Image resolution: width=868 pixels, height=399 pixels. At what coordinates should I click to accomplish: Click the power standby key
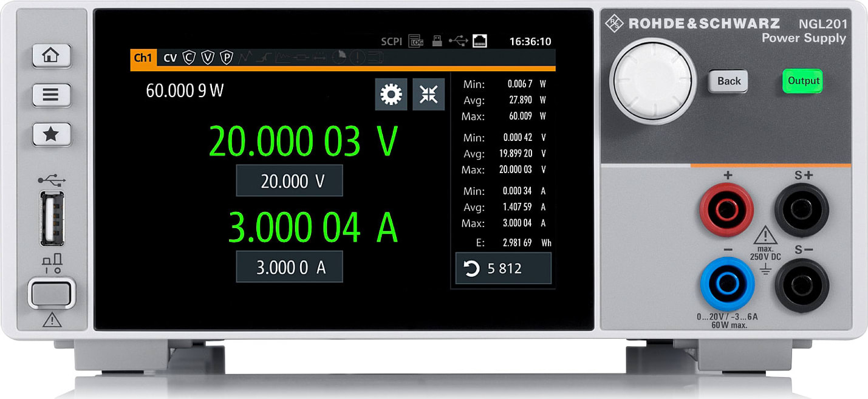[52, 294]
